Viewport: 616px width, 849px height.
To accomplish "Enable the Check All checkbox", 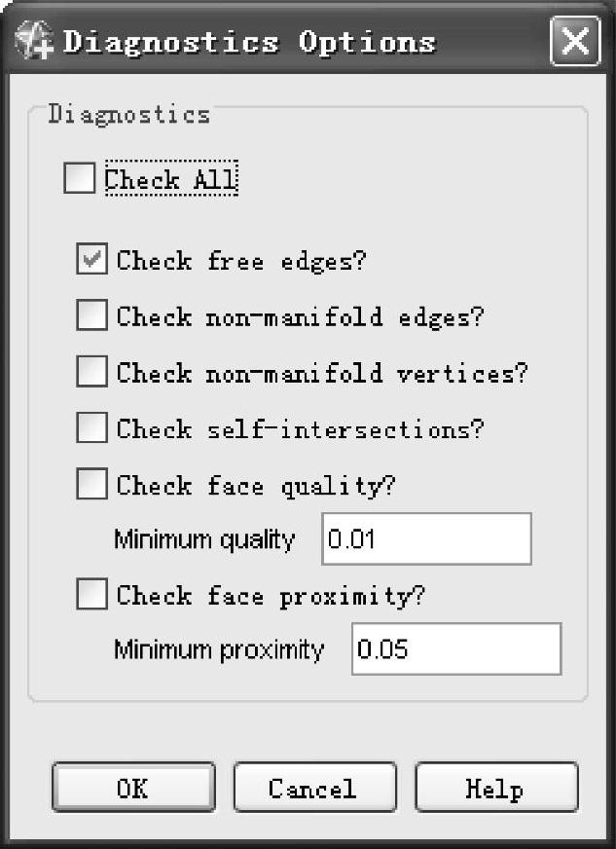I will tap(79, 178).
